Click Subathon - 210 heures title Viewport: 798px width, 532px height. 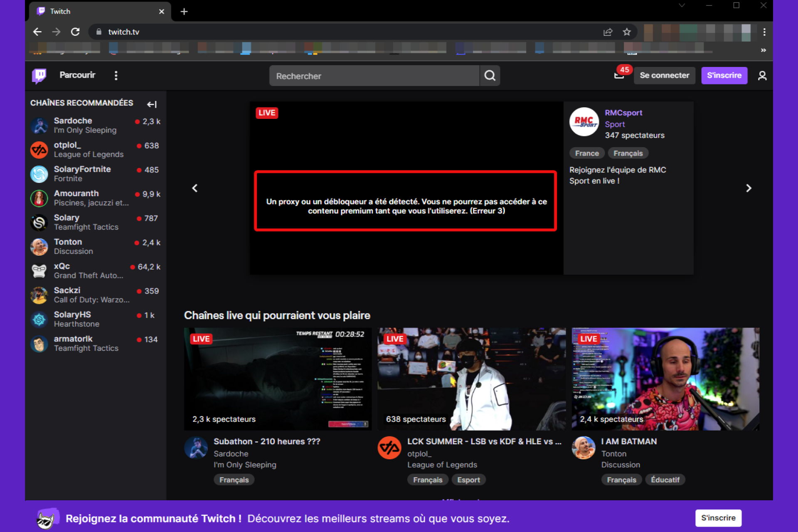[x=267, y=441]
